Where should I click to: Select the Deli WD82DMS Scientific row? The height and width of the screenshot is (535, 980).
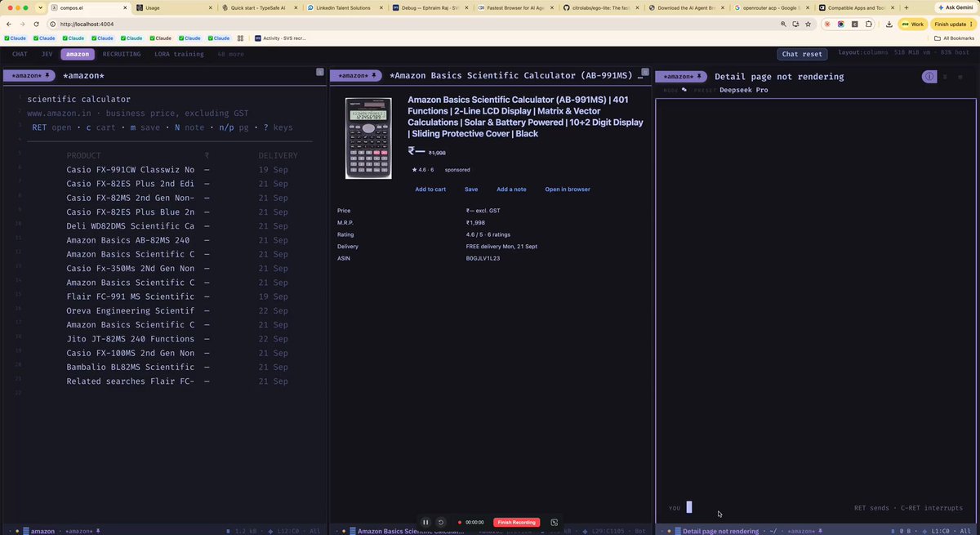coord(177,226)
